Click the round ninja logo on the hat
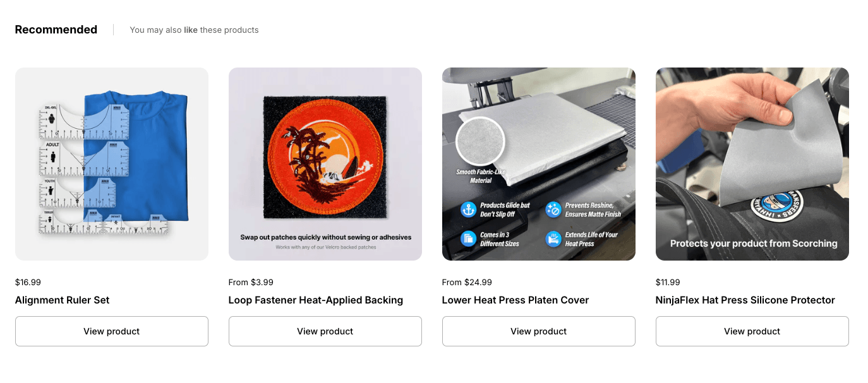This screenshot has height=383, width=868. [776, 206]
